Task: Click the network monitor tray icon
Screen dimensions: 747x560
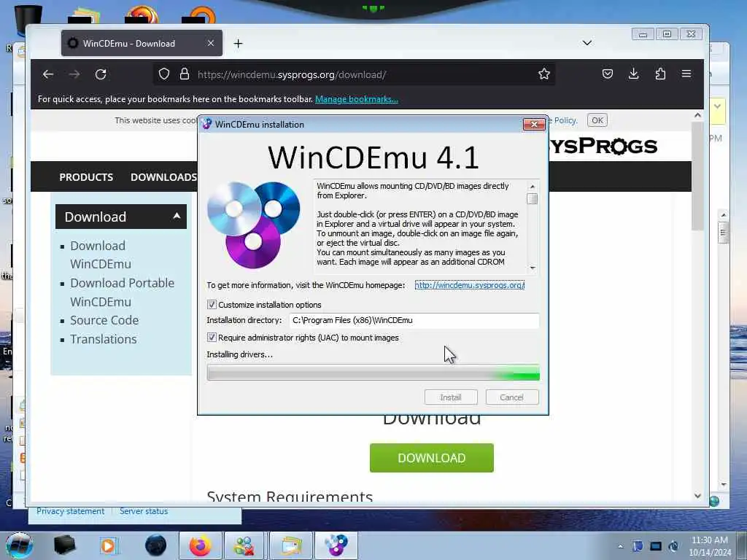Action: click(656, 546)
